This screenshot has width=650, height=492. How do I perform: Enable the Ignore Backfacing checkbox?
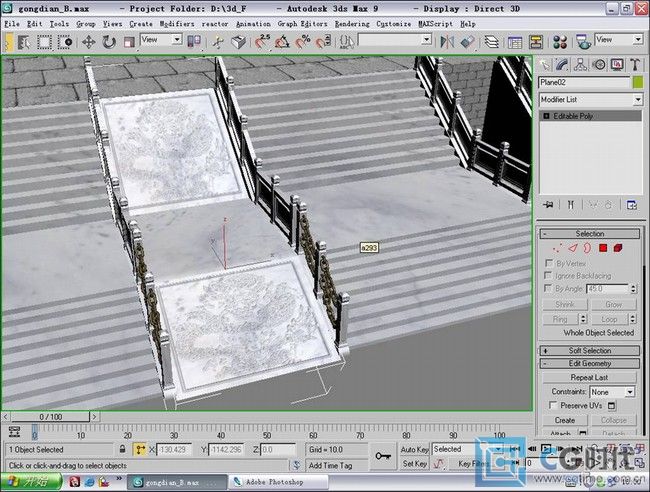click(549, 276)
